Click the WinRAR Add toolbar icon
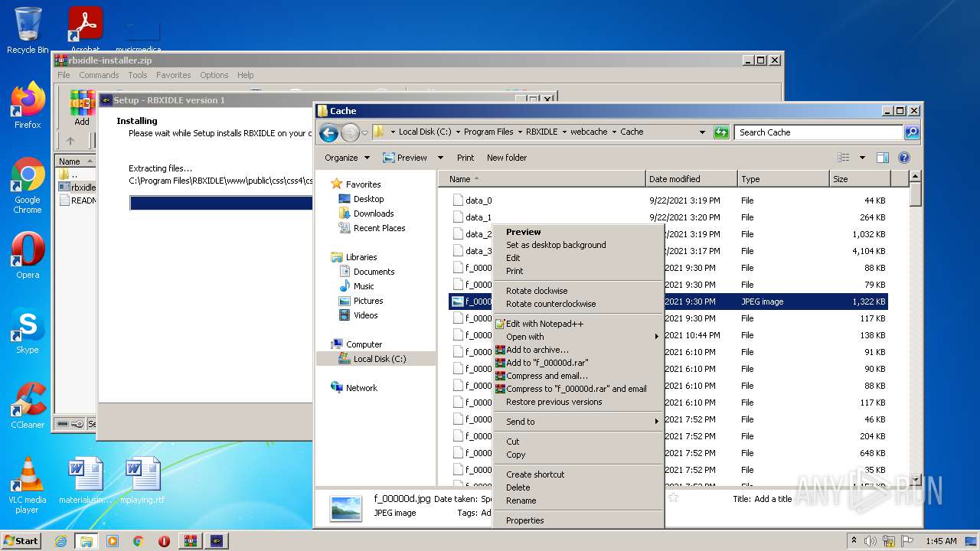Image resolution: width=980 pixels, height=551 pixels. [82, 109]
